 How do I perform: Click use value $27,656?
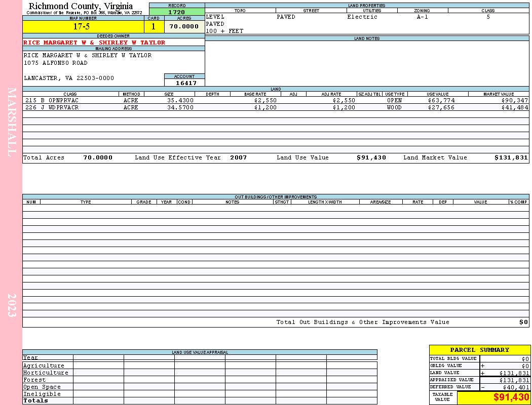[x=441, y=108]
